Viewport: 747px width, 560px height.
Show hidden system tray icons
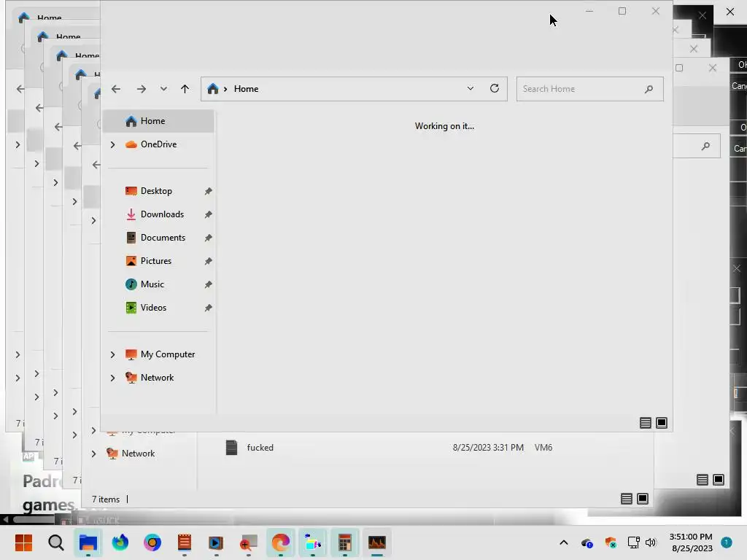tap(564, 542)
